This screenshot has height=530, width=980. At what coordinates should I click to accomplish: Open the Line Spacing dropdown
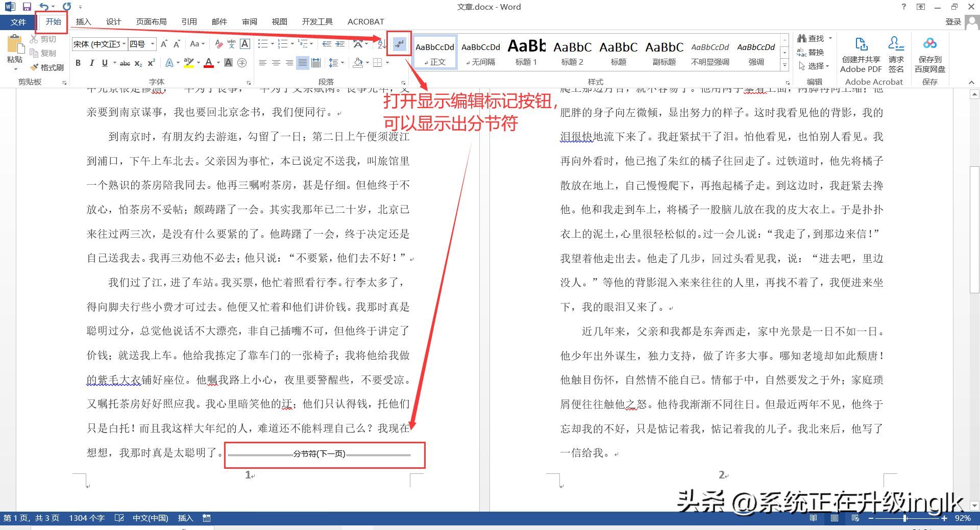tap(335, 63)
